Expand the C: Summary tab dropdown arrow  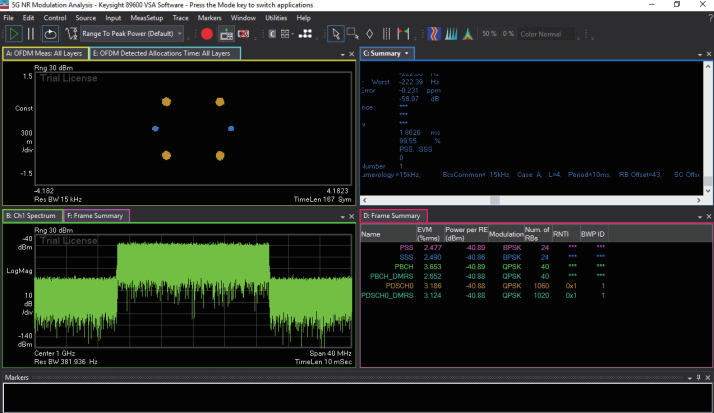coord(407,52)
